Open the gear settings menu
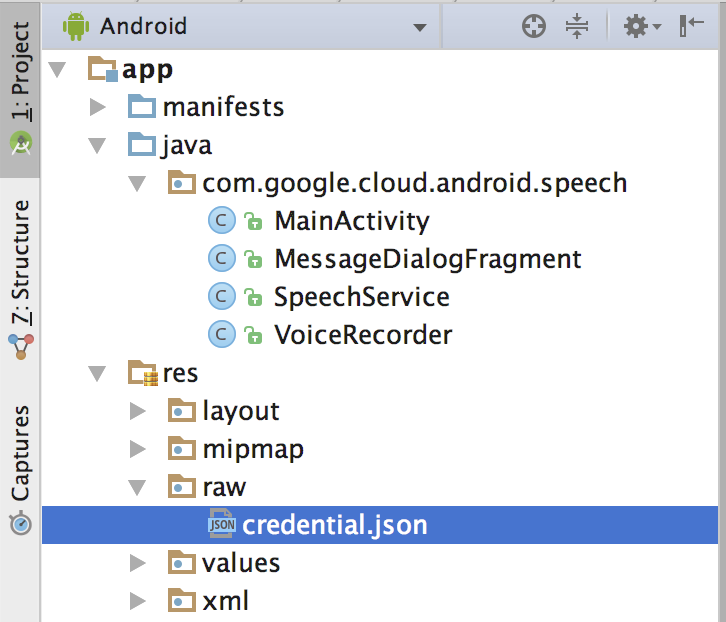This screenshot has width=726, height=622. tap(642, 26)
